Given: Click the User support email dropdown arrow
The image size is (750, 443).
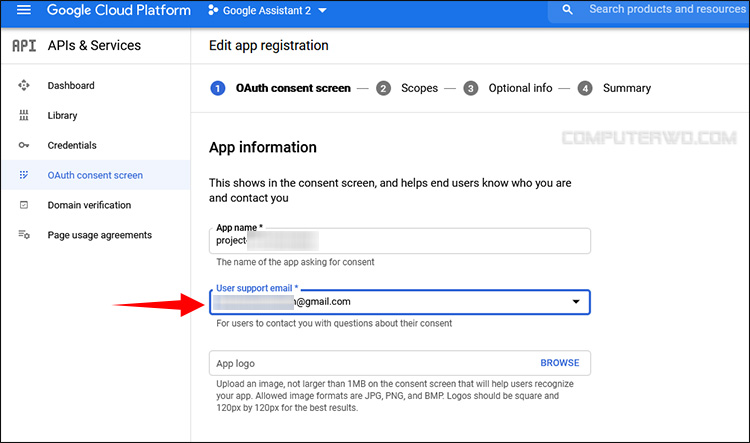Looking at the screenshot, I should [576, 302].
